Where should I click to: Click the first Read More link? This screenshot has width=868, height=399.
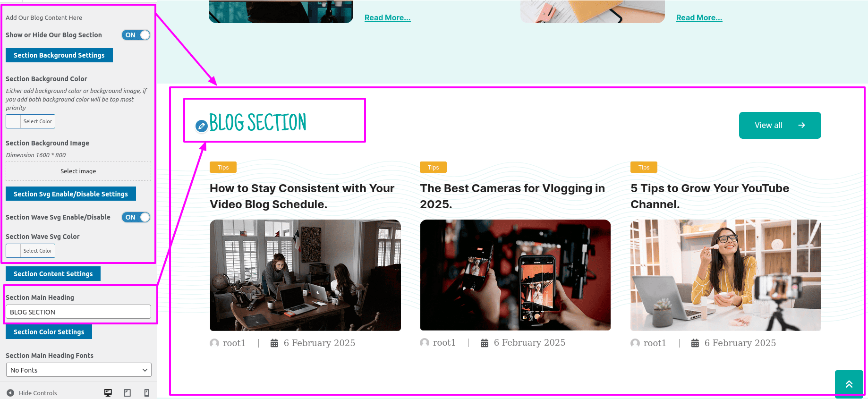pyautogui.click(x=388, y=17)
